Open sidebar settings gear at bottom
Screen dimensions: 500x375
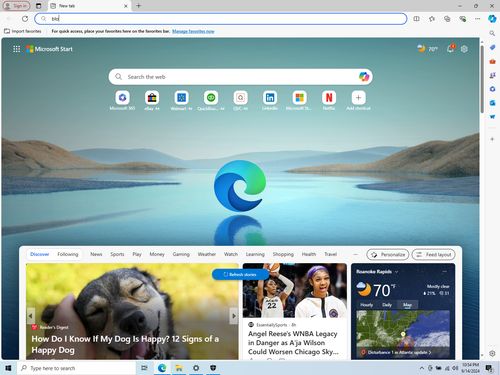tap(492, 353)
